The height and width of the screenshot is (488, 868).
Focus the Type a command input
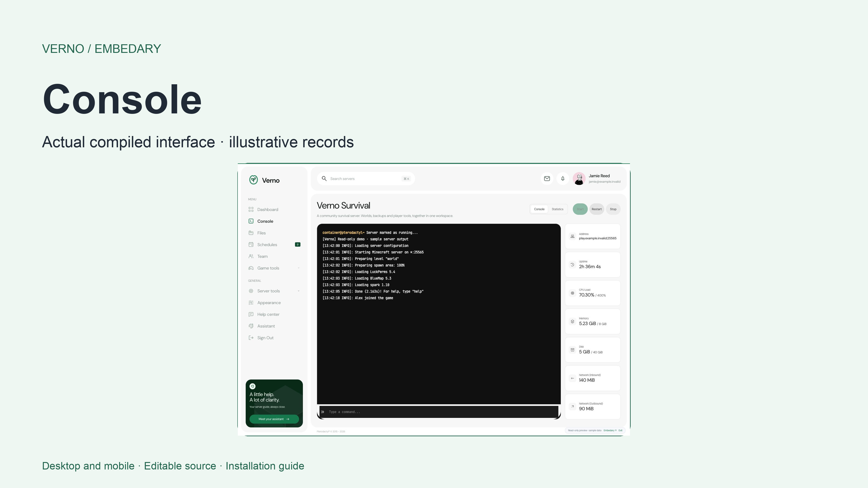coord(439,412)
